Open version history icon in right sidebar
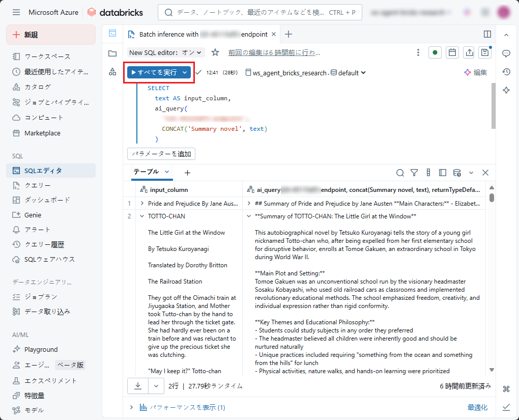The width and height of the screenshot is (519, 420). [x=506, y=72]
